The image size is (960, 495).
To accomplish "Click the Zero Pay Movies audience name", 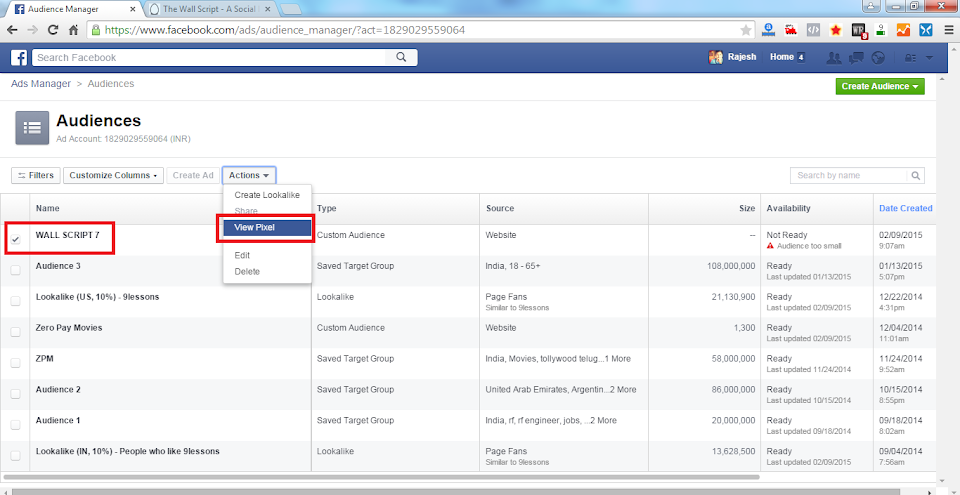I will click(x=69, y=328).
